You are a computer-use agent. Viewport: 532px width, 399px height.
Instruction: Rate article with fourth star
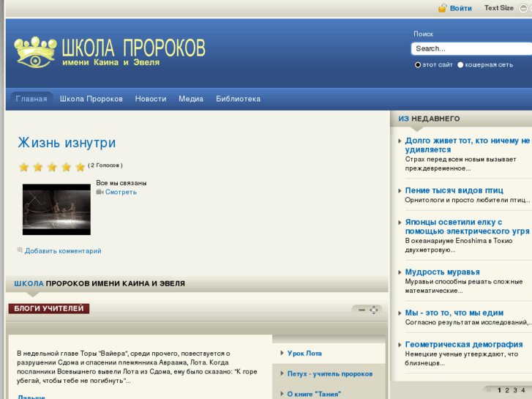[66, 167]
